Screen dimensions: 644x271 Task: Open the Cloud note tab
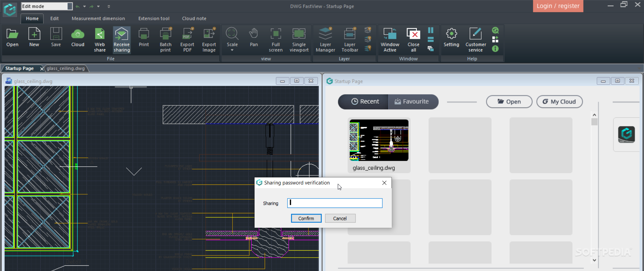194,18
